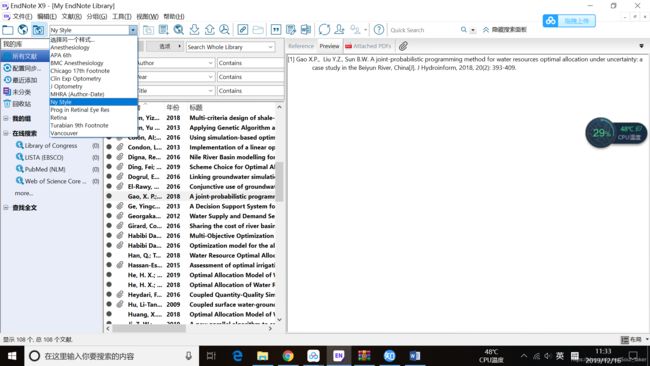Image resolution: width=650 pixels, height=366 pixels.
Task: Collapse the 查找全文 group set
Action: pyautogui.click(x=6, y=207)
